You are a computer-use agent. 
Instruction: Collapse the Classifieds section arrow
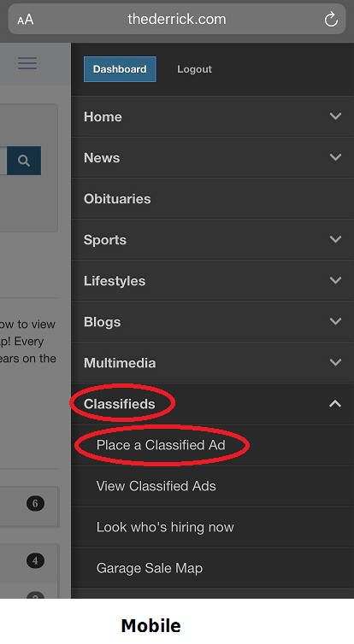point(335,404)
